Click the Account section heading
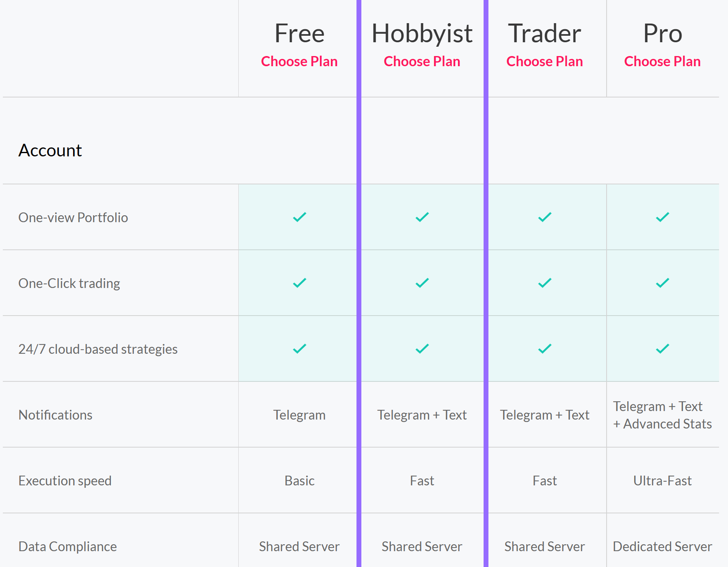Viewport: 728px width, 567px height. (x=50, y=151)
